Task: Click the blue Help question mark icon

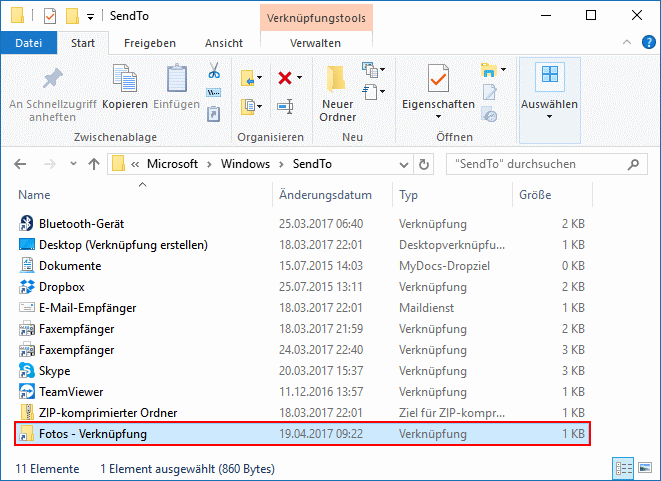Action: pos(648,42)
